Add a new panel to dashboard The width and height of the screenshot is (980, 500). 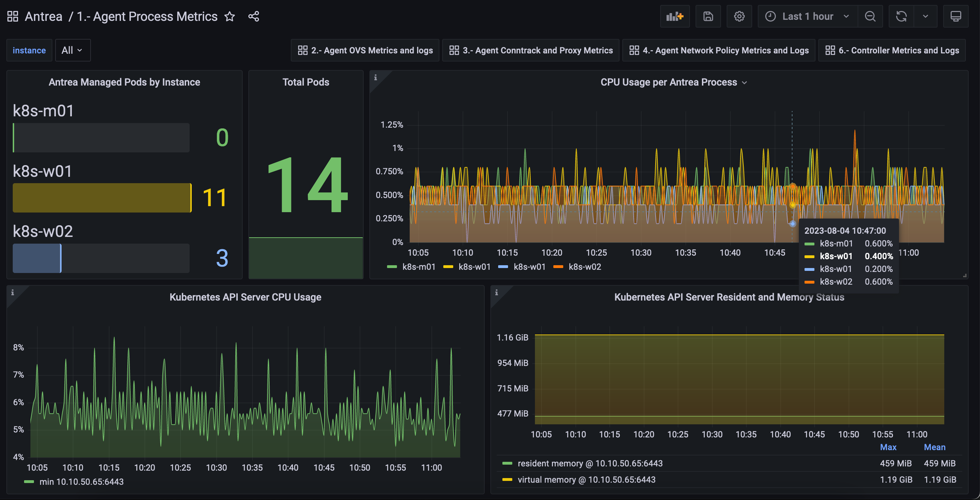(x=675, y=16)
